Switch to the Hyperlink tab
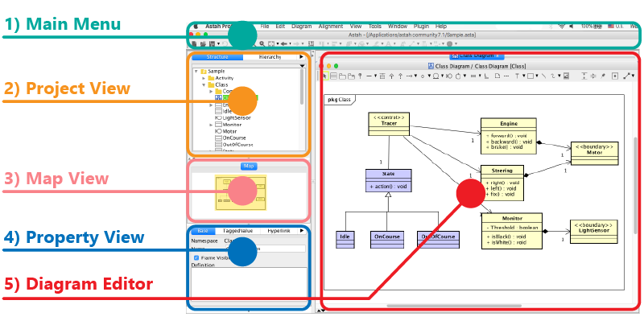Image resolution: width=644 pixels, height=325 pixels. pos(279,231)
